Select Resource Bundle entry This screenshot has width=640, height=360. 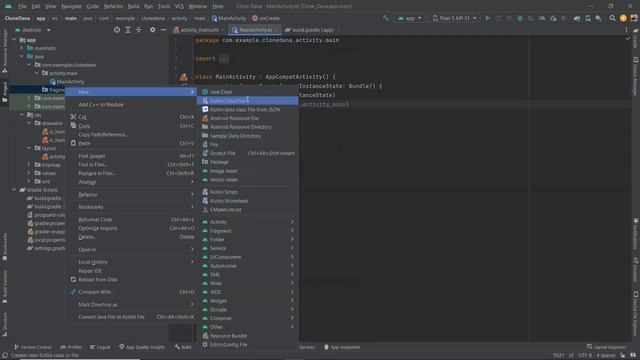click(248, 336)
